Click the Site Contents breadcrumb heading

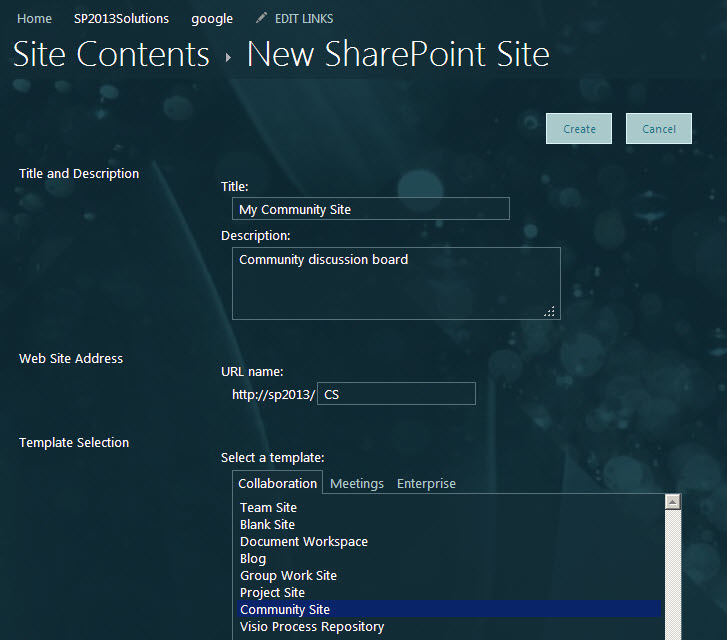[x=111, y=54]
